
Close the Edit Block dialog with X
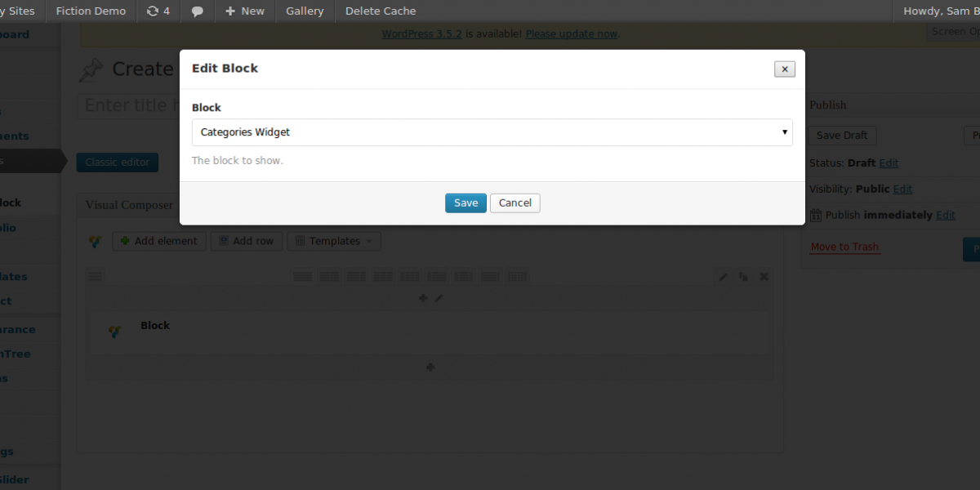pos(784,69)
